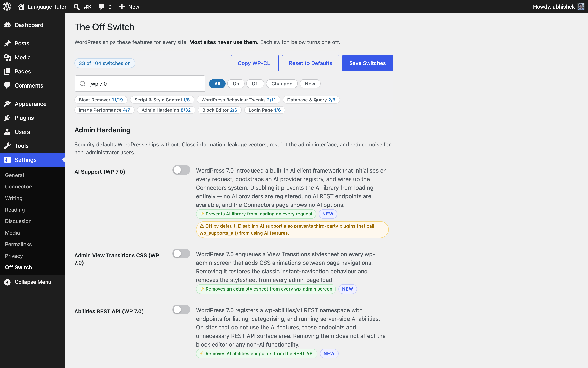Click the NEW badge under AI Support
588x368 pixels.
pos(328,214)
